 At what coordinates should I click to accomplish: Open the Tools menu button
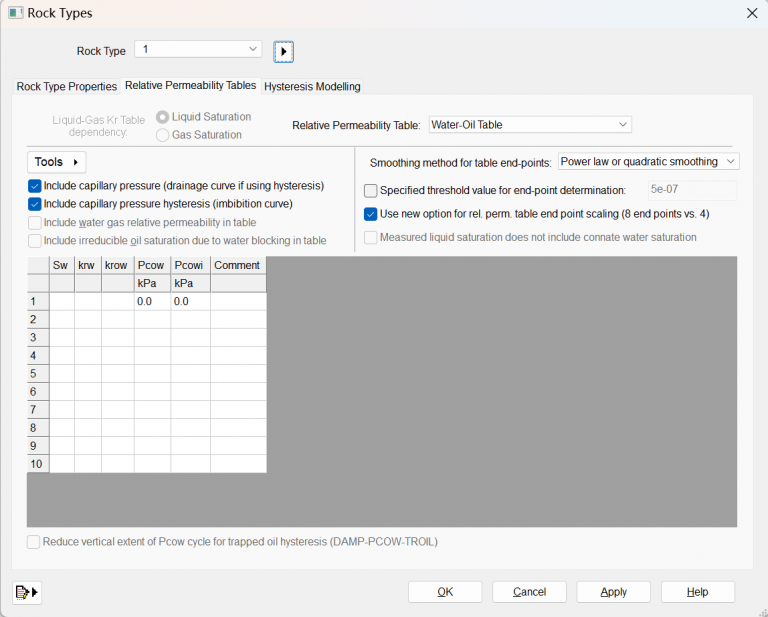click(x=56, y=162)
